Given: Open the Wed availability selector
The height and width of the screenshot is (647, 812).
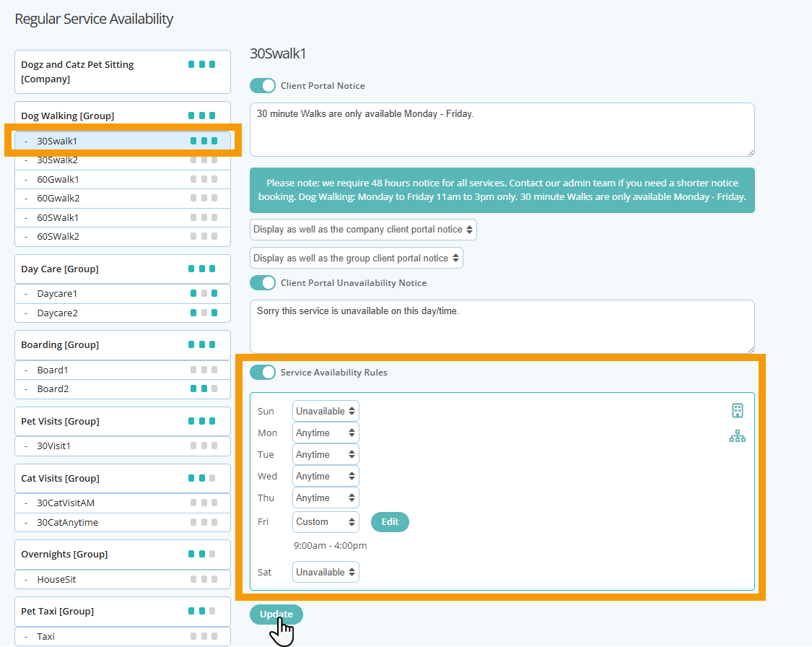Looking at the screenshot, I should point(326,475).
